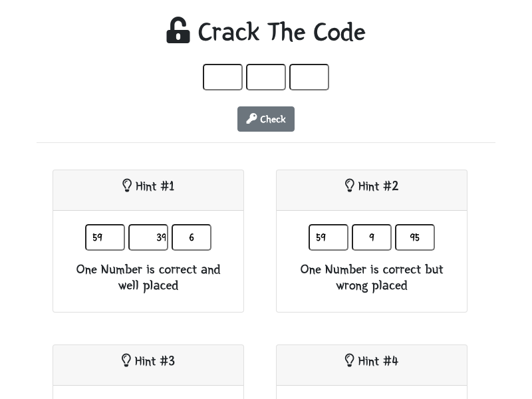The image size is (532, 399).
Task: Click the number 39 box in Hint #1
Action: pos(148,237)
